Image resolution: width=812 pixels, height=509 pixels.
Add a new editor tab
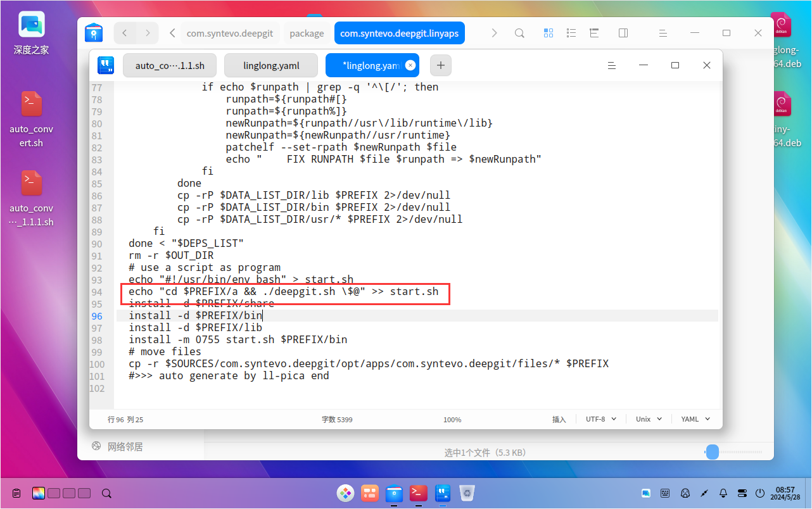point(441,65)
